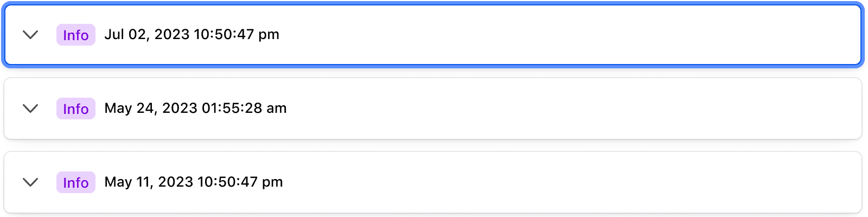Click the down arrow beside the bottom Info badge

tap(30, 182)
